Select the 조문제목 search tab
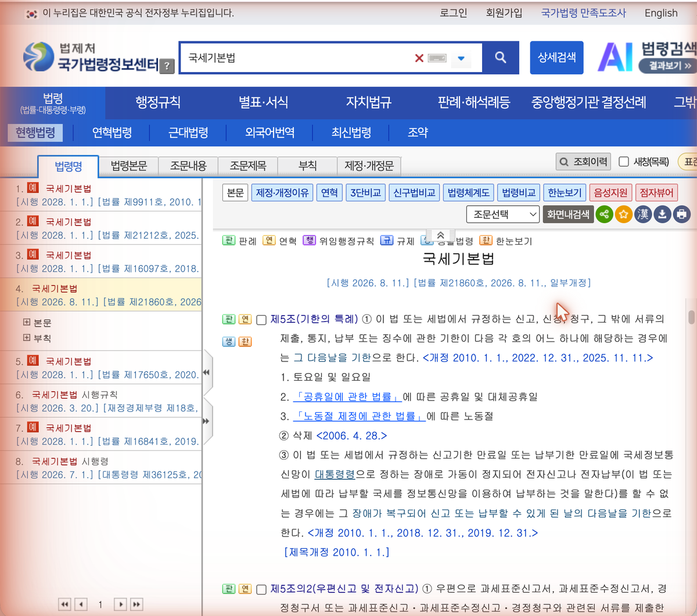697x616 pixels. pyautogui.click(x=248, y=166)
